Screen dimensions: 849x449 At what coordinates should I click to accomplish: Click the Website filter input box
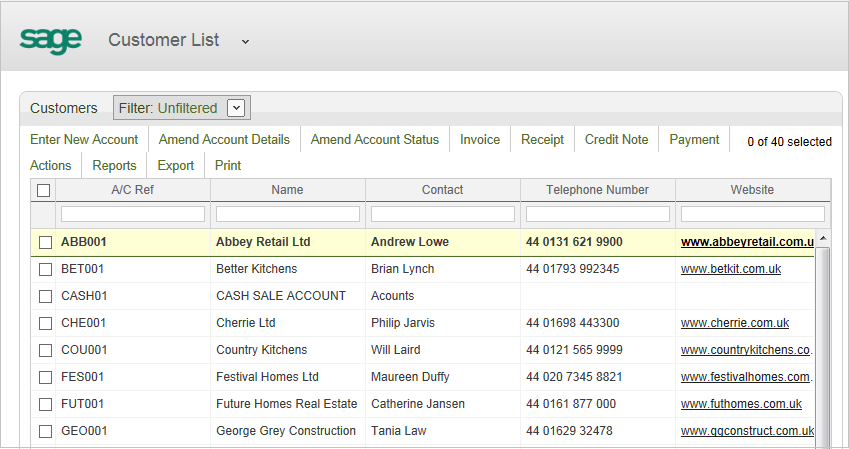753,214
